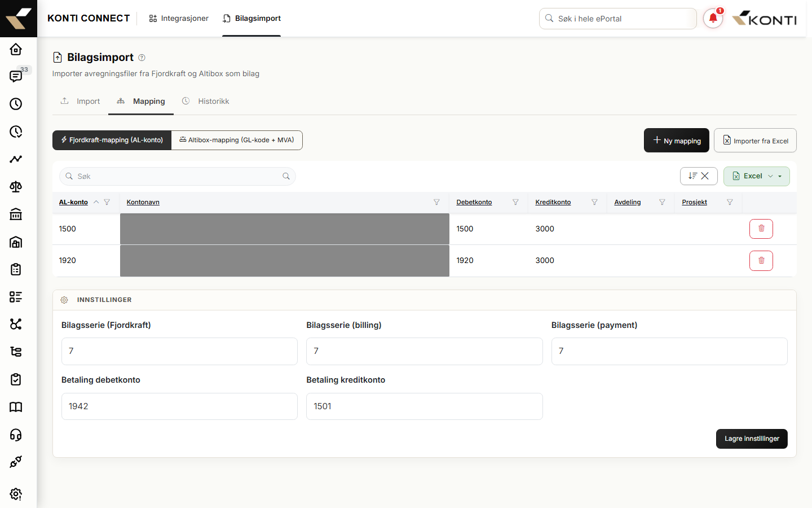
Task: Sort by AL-konto column header
Action: click(73, 202)
